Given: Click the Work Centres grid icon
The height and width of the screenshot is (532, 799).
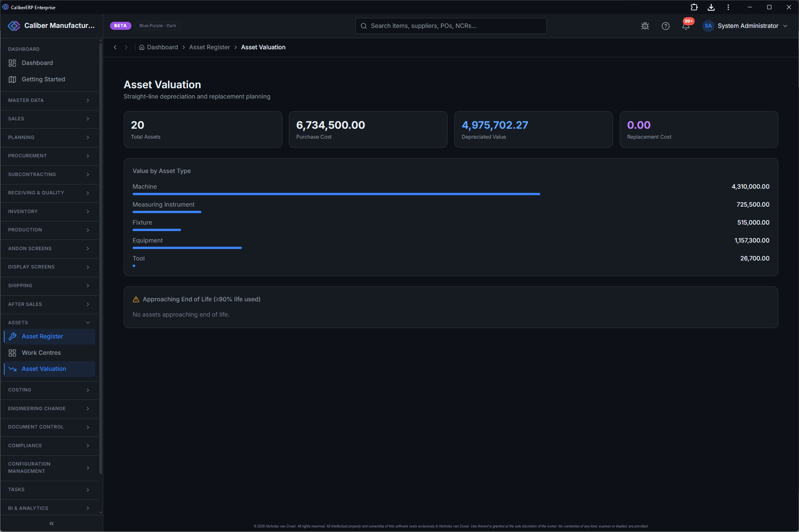Looking at the screenshot, I should 12,353.
